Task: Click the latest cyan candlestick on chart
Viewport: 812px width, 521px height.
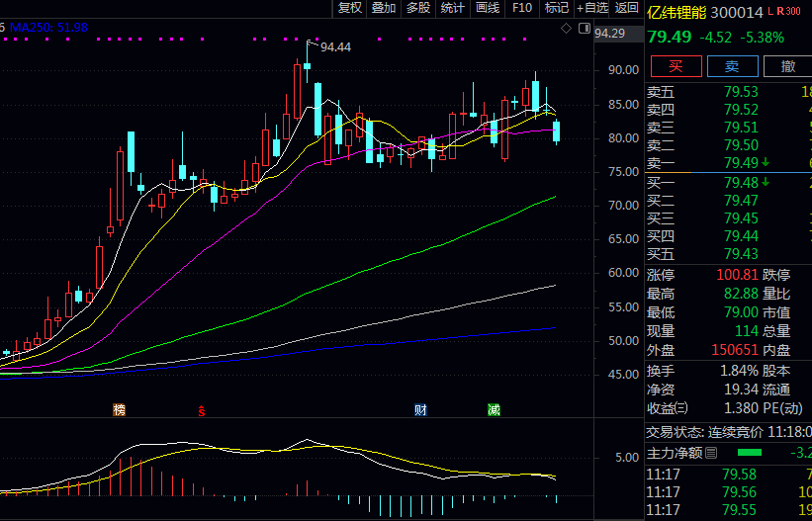Action: click(x=557, y=131)
